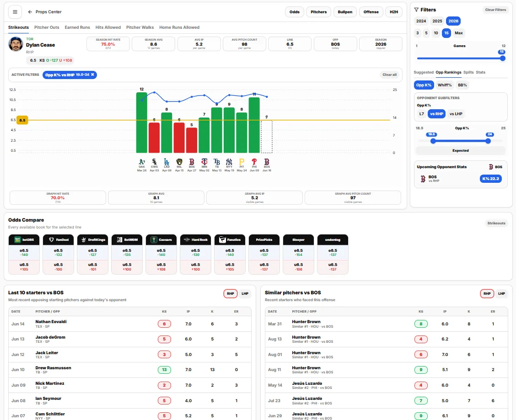Screen dimensions: 516x420
Task: Open the Home Runs Allowed tab
Action: click(179, 27)
